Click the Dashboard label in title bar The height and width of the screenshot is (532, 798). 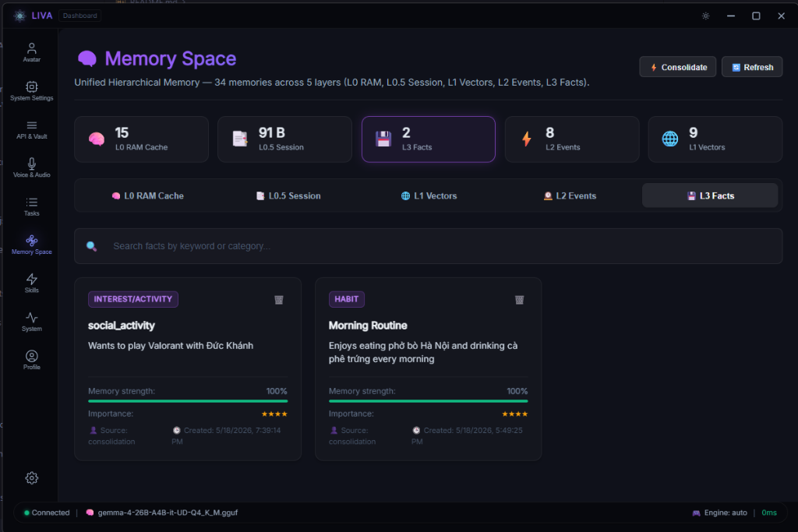click(x=80, y=16)
